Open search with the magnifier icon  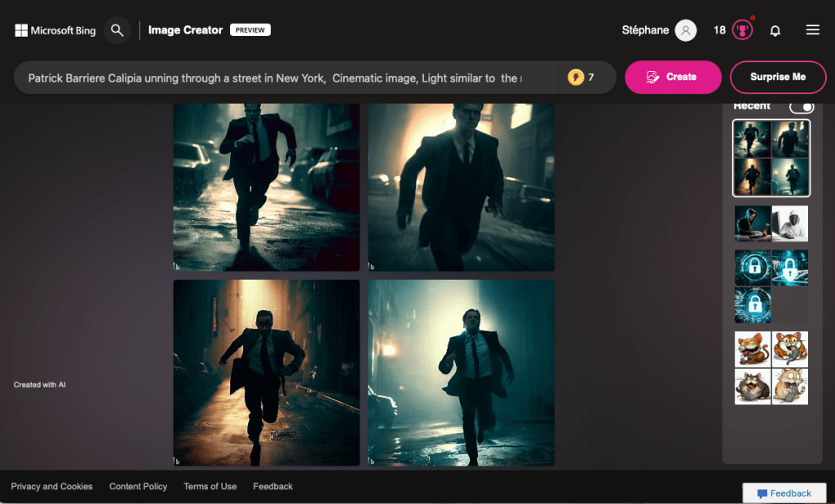tap(117, 30)
